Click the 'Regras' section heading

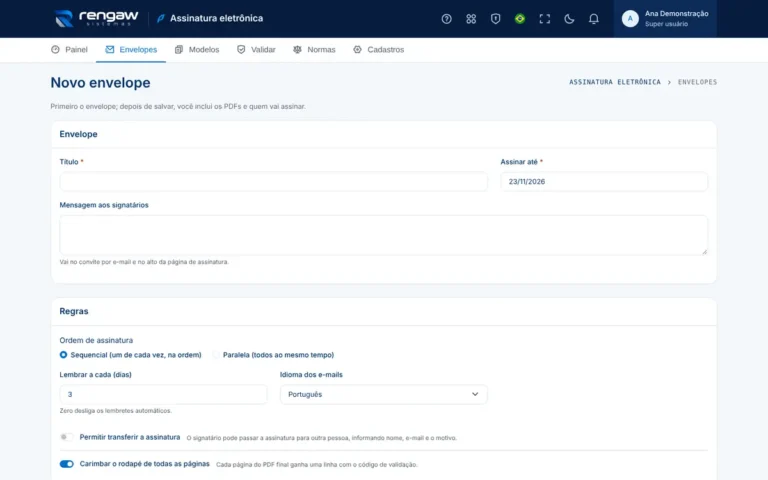pyautogui.click(x=74, y=312)
